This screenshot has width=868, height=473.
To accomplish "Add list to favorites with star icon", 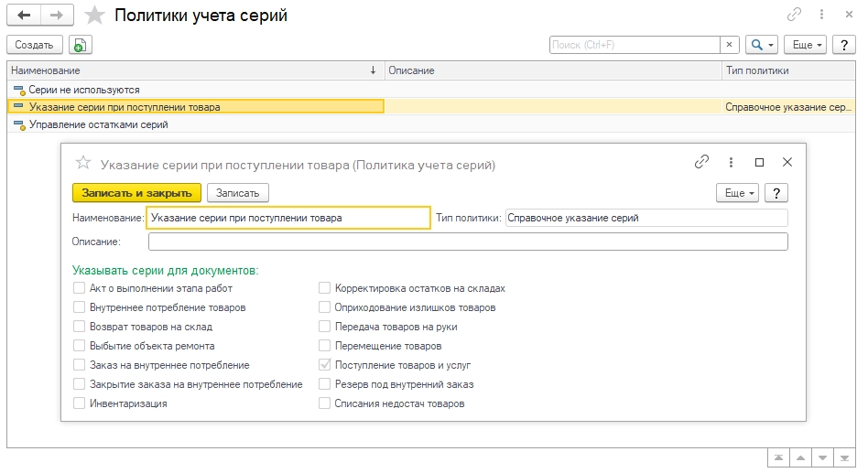I will 93,16.
